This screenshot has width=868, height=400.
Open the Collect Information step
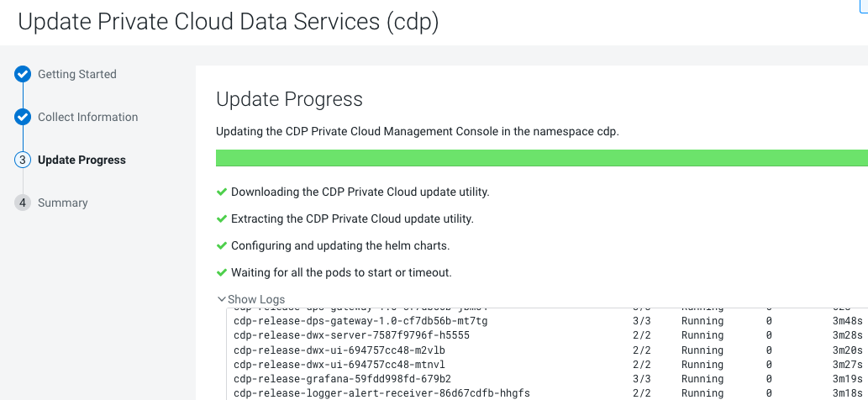[x=87, y=118]
